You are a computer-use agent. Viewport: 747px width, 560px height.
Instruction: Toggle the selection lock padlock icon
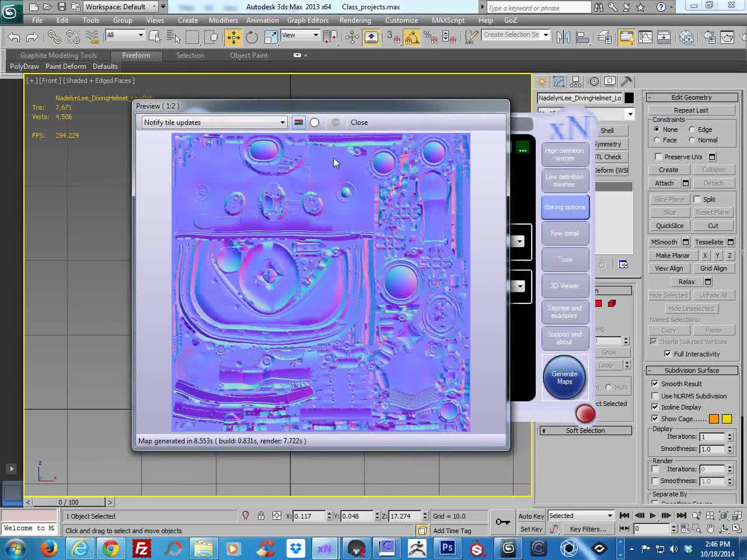(261, 516)
